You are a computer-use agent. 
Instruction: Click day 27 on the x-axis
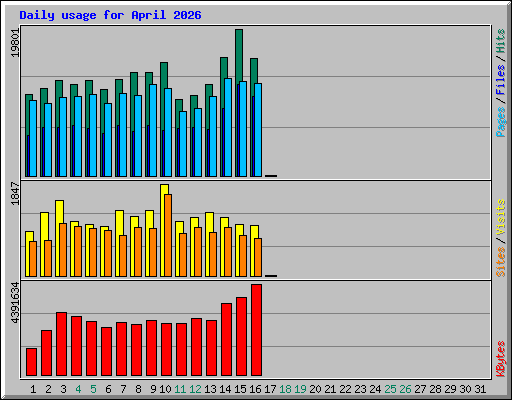click(420, 389)
